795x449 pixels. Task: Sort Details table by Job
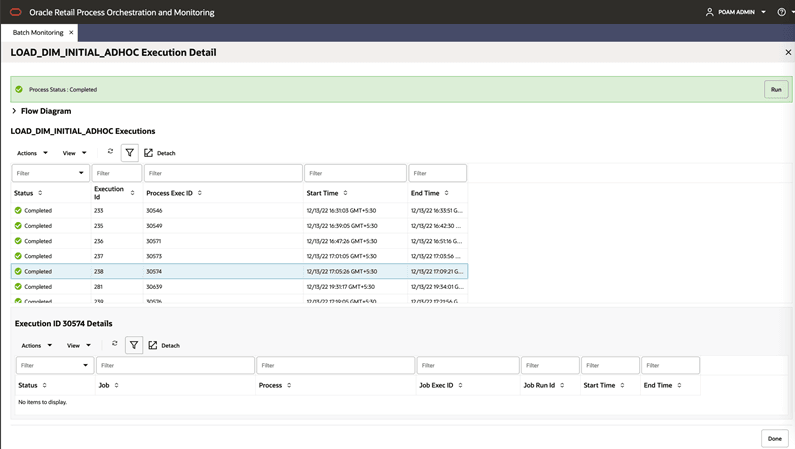coord(116,386)
